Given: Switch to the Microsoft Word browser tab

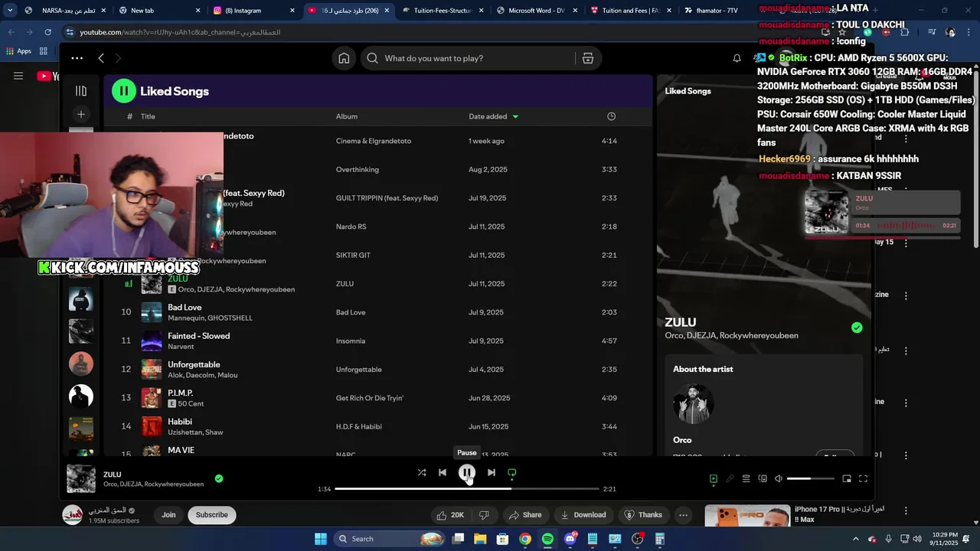Looking at the screenshot, I should tap(537, 11).
